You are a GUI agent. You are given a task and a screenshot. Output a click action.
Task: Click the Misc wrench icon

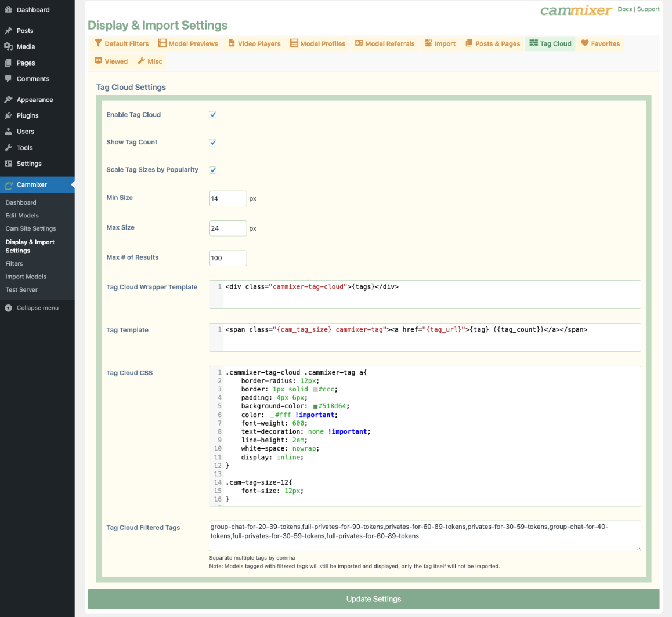tap(141, 61)
